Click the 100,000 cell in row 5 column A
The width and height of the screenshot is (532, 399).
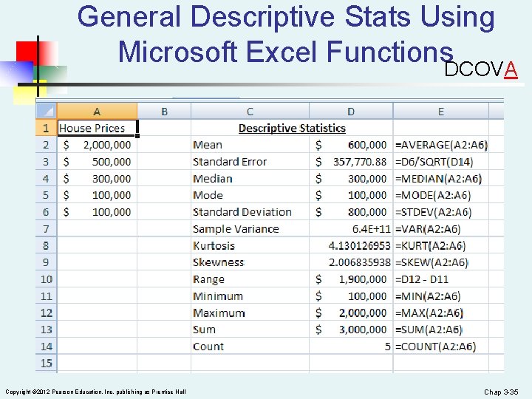pyautogui.click(x=98, y=195)
